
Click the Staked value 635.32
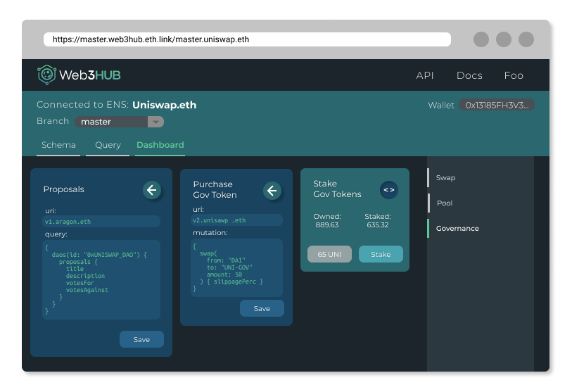click(378, 225)
